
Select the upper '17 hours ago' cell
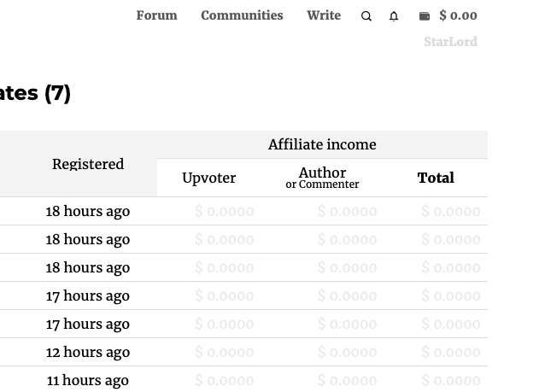(88, 295)
